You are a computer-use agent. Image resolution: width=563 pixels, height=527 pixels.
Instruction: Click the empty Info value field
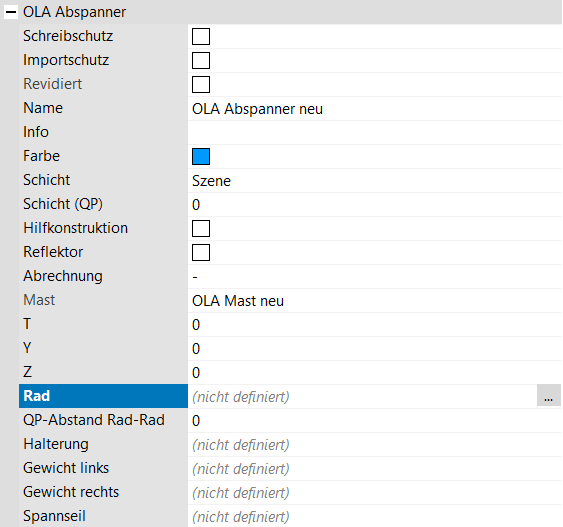[375, 132]
